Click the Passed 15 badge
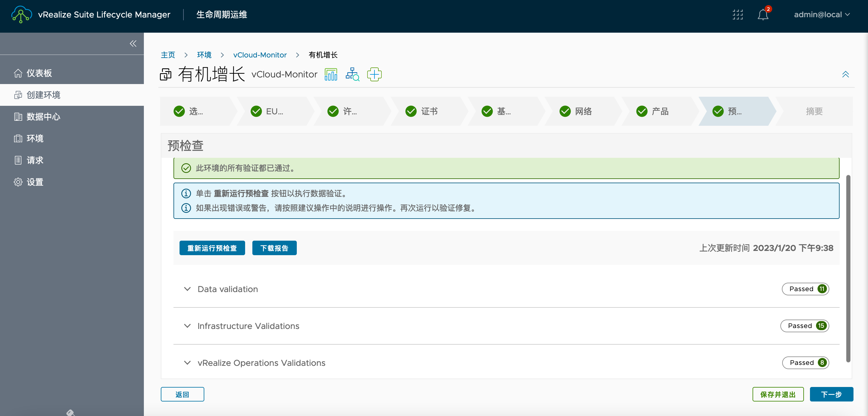This screenshot has height=416, width=868. pos(805,326)
